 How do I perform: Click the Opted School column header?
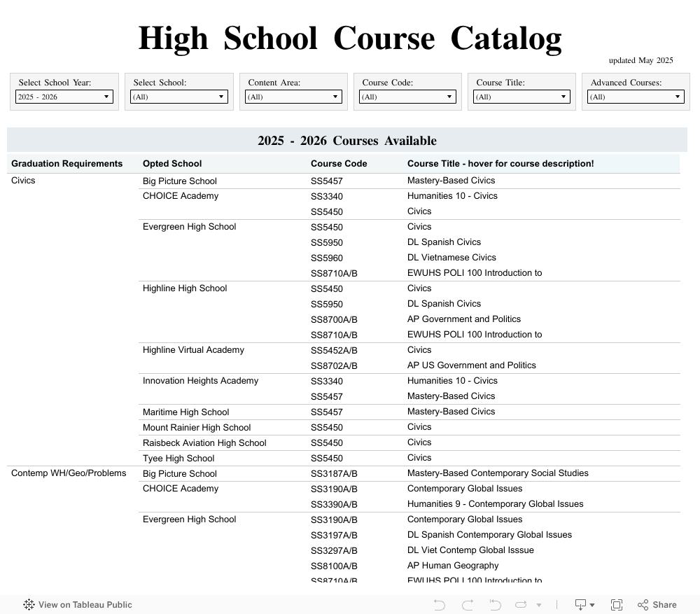pyautogui.click(x=172, y=164)
